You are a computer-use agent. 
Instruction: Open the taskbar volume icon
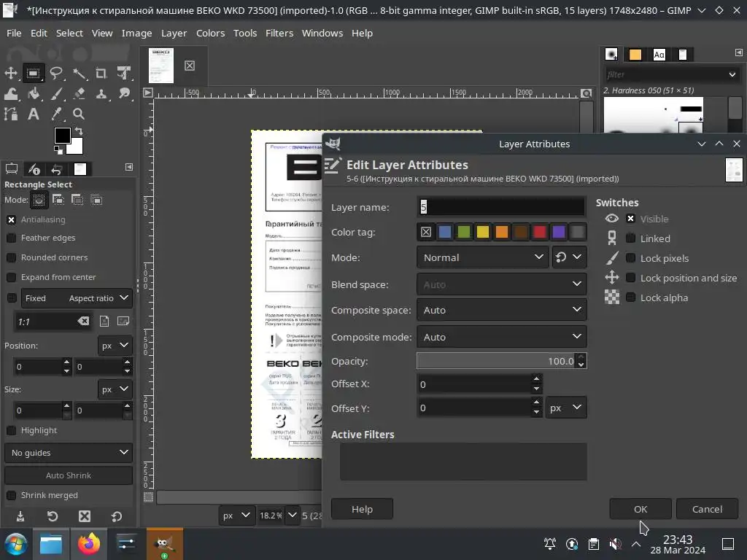[615, 544]
